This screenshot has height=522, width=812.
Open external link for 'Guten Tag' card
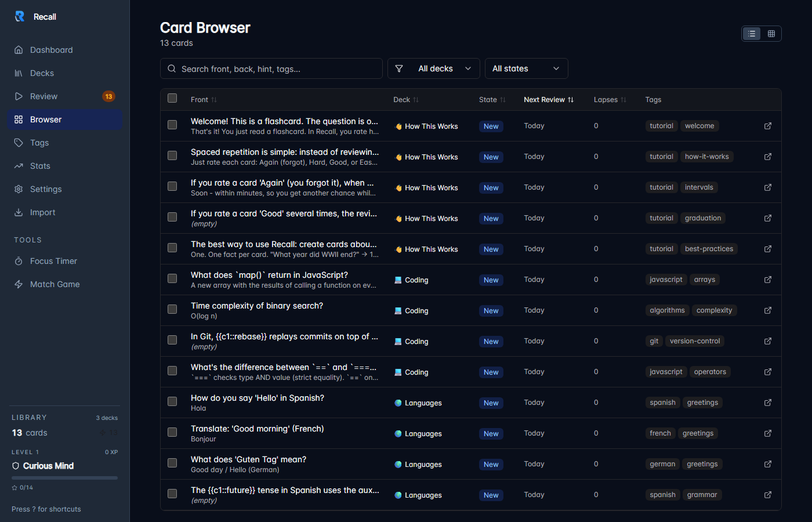click(768, 464)
